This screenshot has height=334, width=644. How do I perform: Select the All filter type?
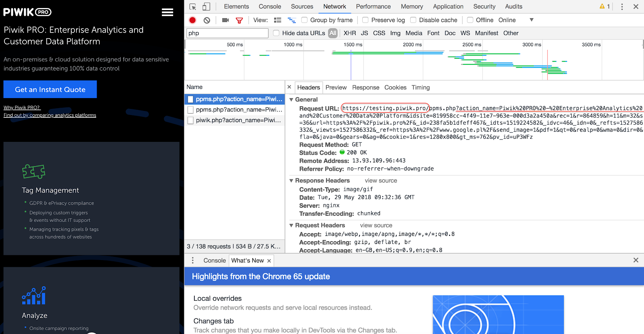[332, 33]
